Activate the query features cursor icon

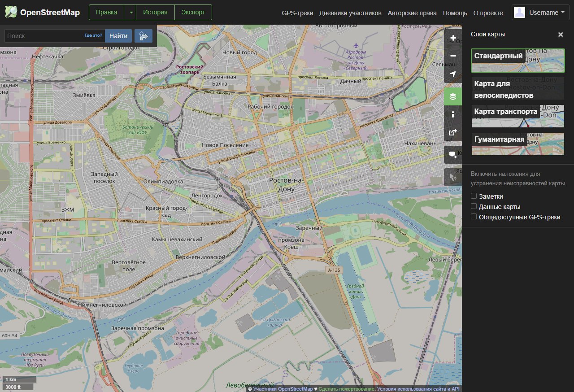pyautogui.click(x=453, y=177)
